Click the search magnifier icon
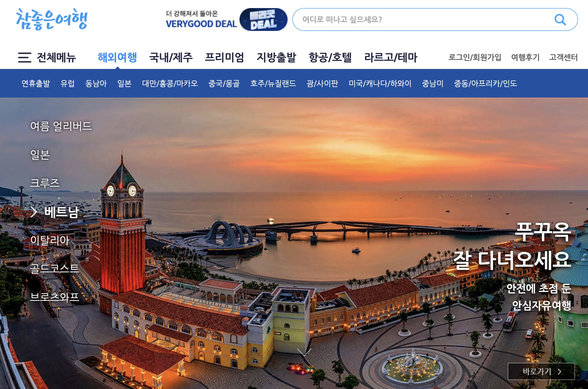The height and width of the screenshot is (389, 588). point(560,19)
